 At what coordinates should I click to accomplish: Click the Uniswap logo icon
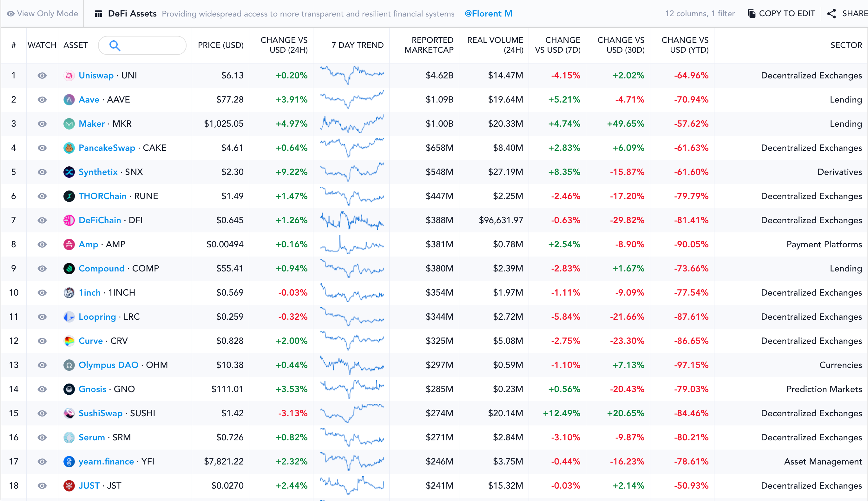tap(69, 75)
